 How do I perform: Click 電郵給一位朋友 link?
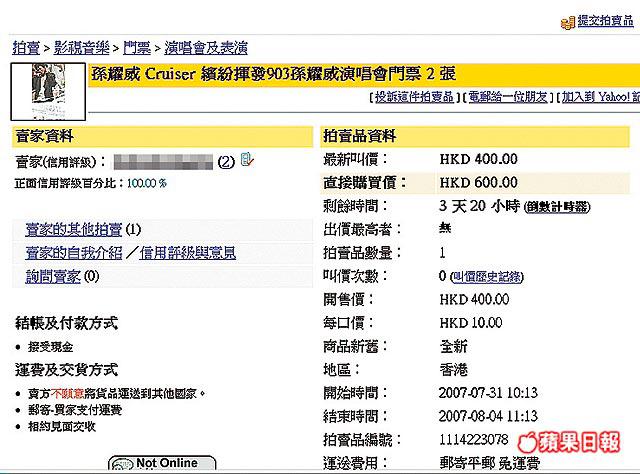[508, 97]
